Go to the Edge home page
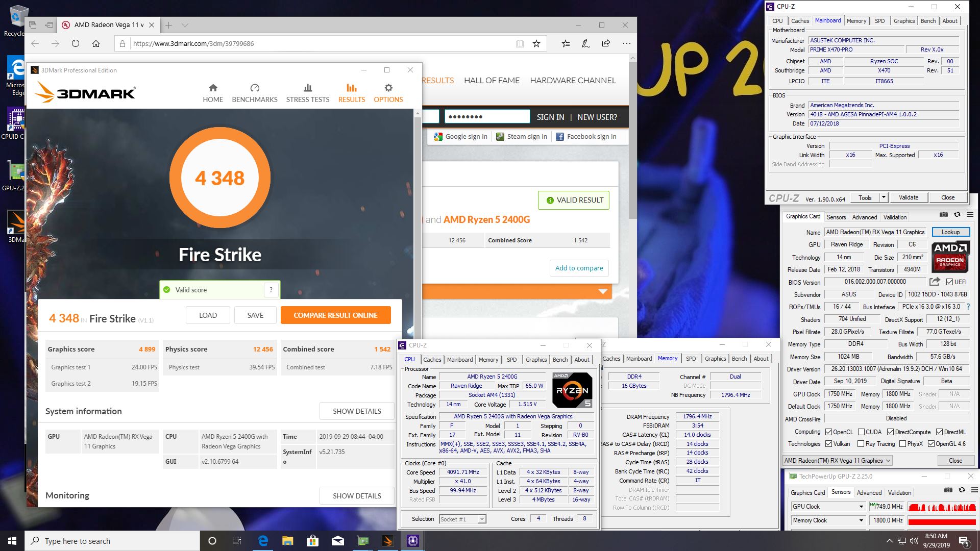The width and height of the screenshot is (980, 551). (x=96, y=43)
